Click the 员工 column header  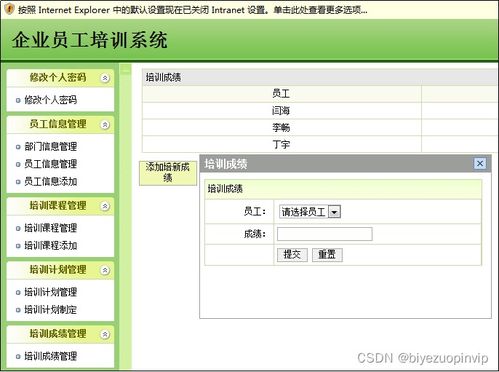pos(282,93)
